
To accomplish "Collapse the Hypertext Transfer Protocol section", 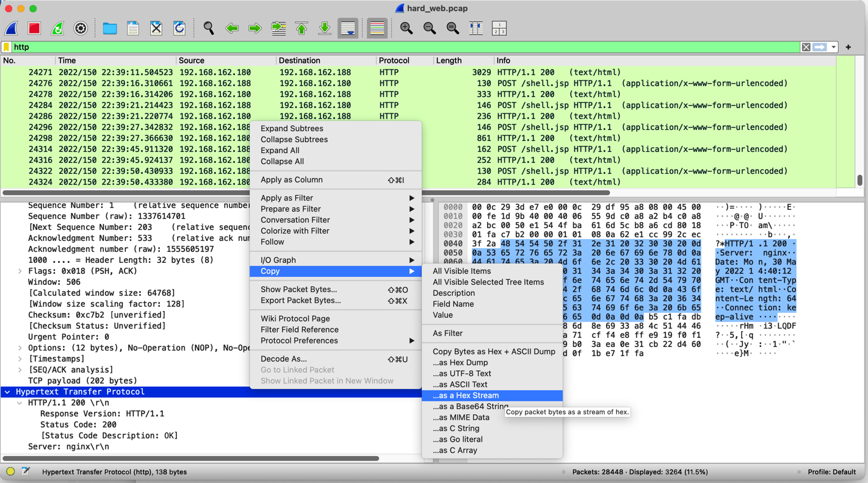I will [7, 392].
